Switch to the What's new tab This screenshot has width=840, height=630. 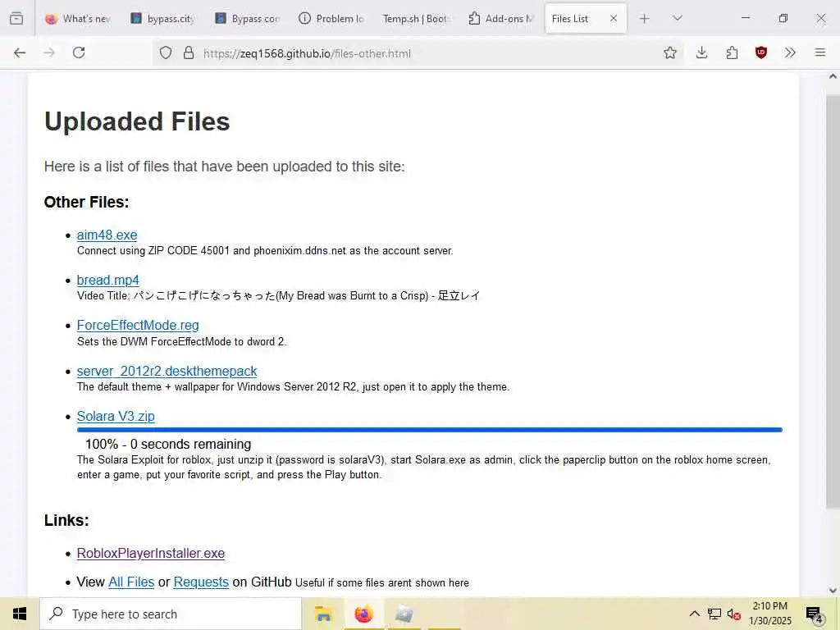(x=78, y=18)
